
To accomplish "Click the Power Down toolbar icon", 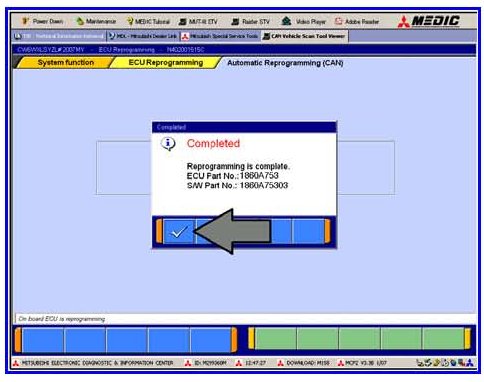I will tap(42, 21).
